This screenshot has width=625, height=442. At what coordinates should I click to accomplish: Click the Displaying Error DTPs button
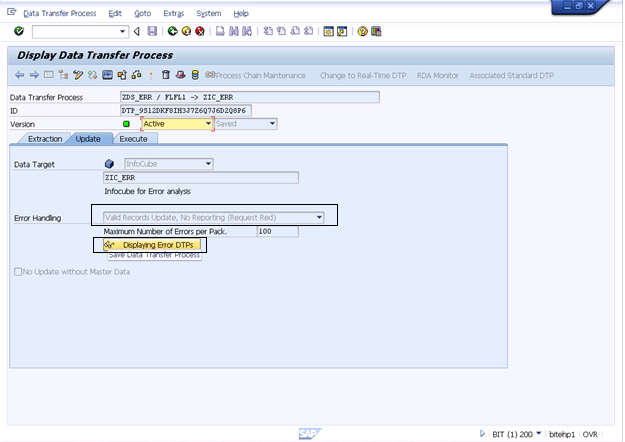[x=152, y=245]
